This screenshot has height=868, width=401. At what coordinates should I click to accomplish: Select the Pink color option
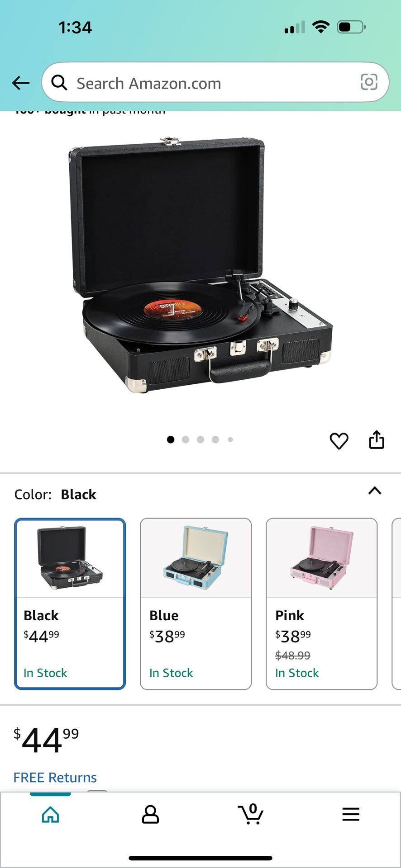(x=322, y=604)
